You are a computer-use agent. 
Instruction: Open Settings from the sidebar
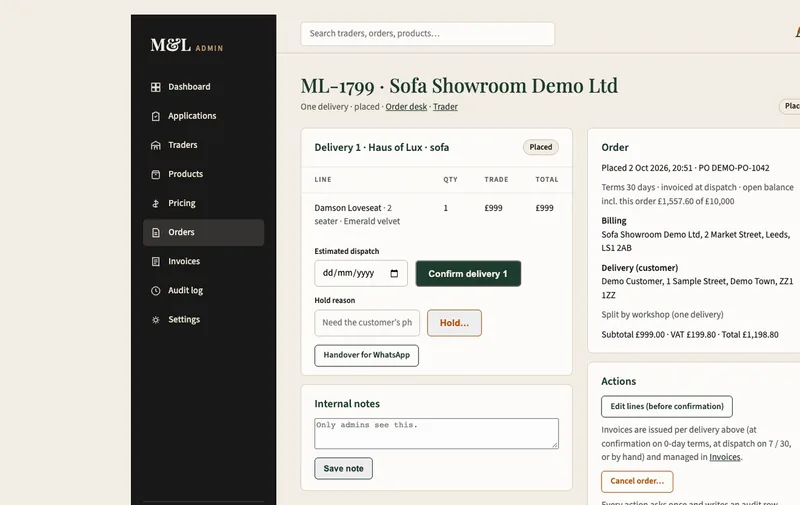click(204, 320)
